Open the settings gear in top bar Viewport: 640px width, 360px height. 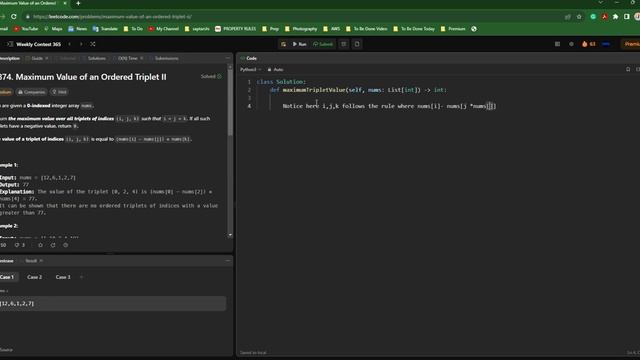pos(571,44)
